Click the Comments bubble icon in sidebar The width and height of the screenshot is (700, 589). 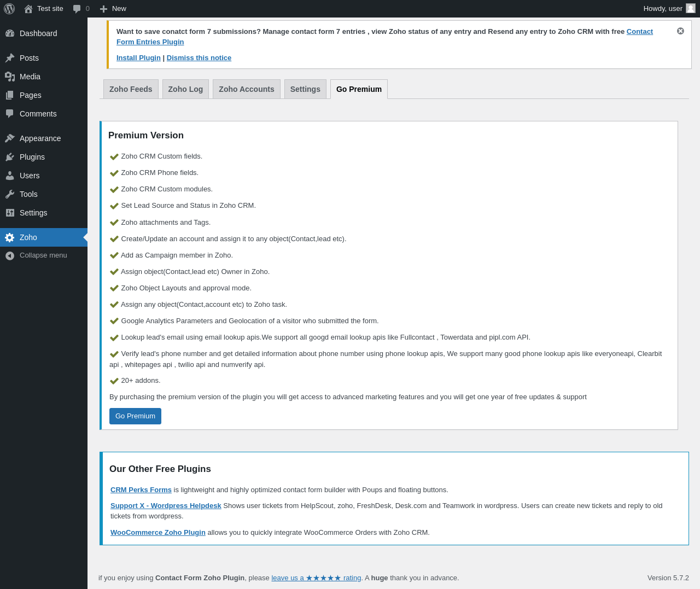click(x=10, y=114)
